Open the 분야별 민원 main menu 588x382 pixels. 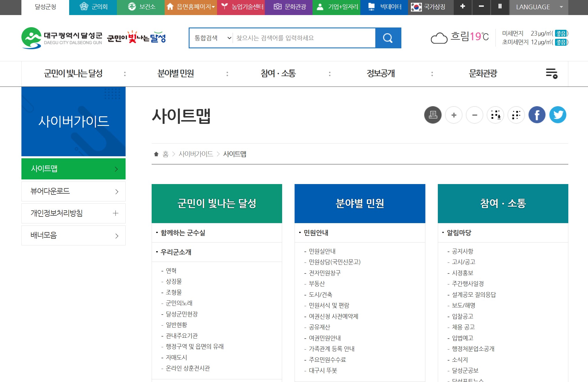click(x=176, y=74)
